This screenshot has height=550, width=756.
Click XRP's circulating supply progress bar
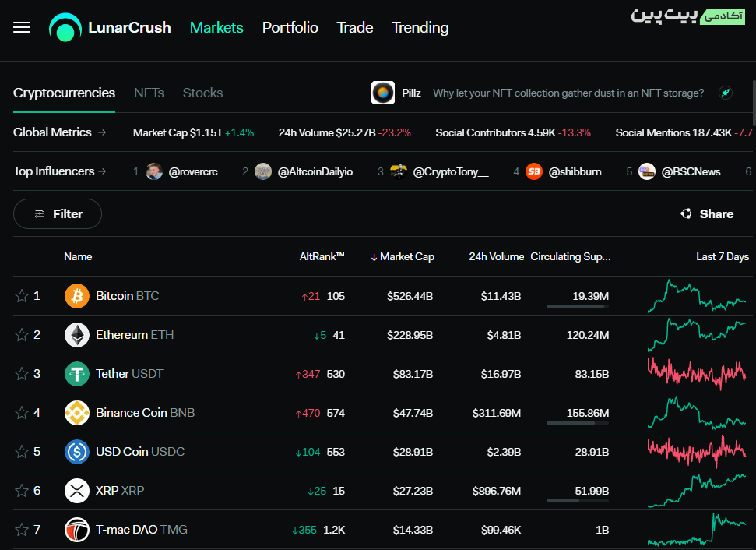tap(578, 501)
